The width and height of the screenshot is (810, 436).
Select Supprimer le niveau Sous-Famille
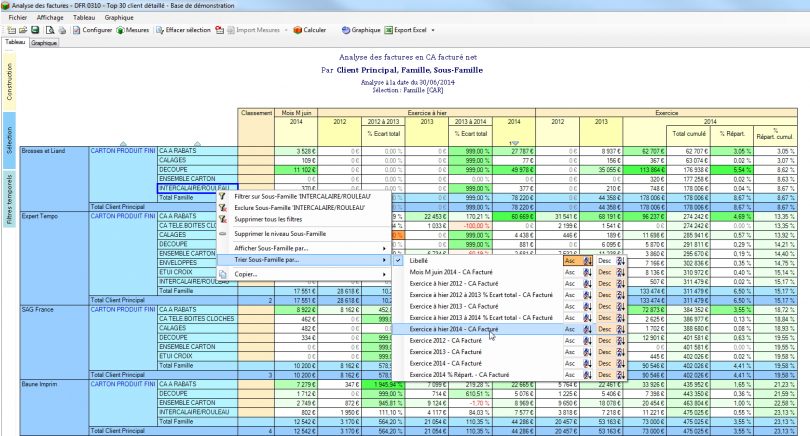pyautogui.click(x=304, y=233)
